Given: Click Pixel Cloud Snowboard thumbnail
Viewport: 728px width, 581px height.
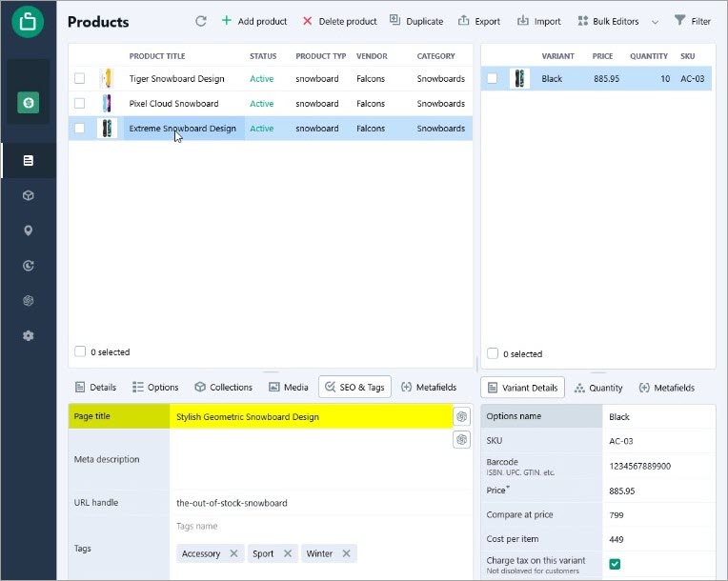Looking at the screenshot, I should tap(107, 103).
